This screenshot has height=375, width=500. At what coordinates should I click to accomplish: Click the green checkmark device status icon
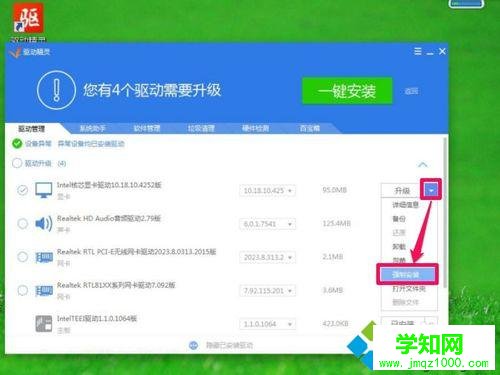17,144
